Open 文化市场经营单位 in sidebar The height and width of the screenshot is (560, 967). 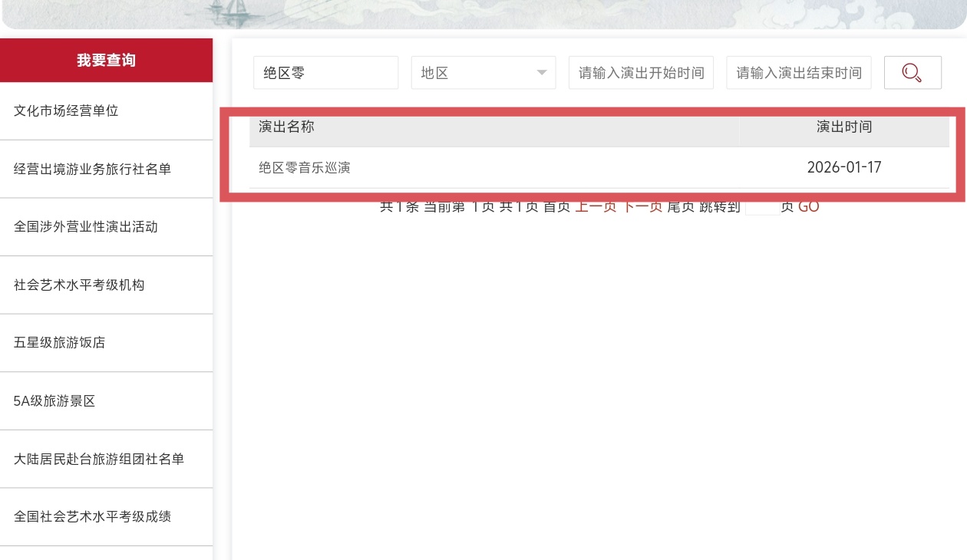click(x=106, y=111)
